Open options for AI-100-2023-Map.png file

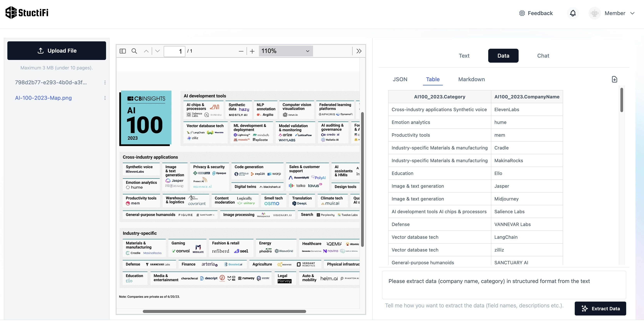105,98
